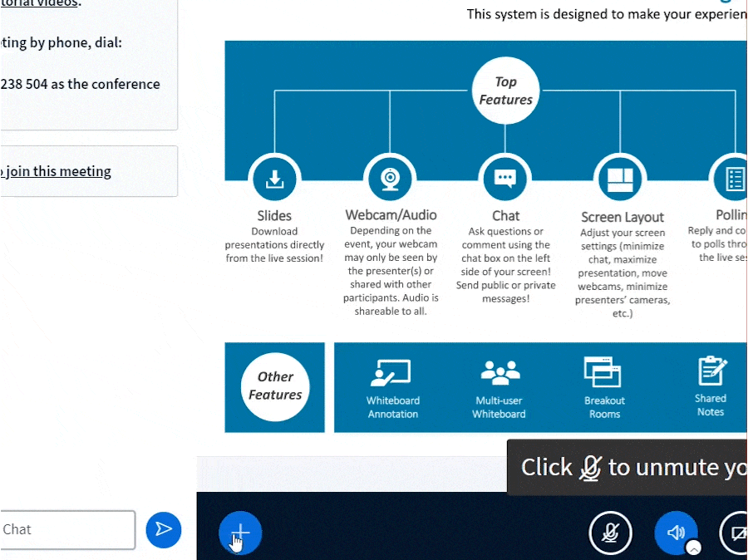Click the Polling list icon
The height and width of the screenshot is (560, 748).
733,179
